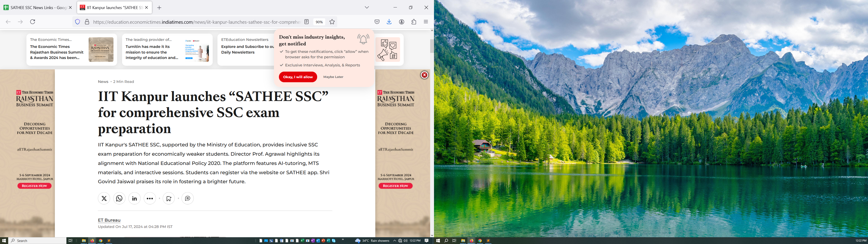Open more share options ellipsis
Image resolution: width=868 pixels, height=244 pixels.
(150, 199)
